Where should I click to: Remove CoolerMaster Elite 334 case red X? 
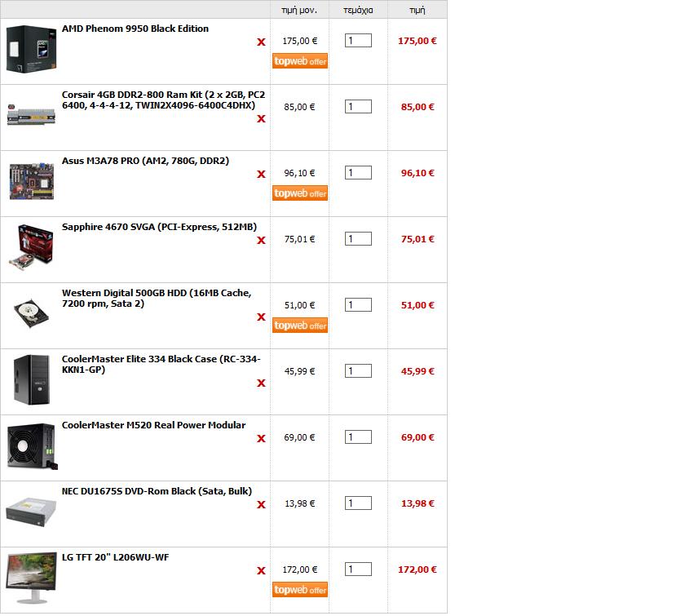(x=261, y=383)
